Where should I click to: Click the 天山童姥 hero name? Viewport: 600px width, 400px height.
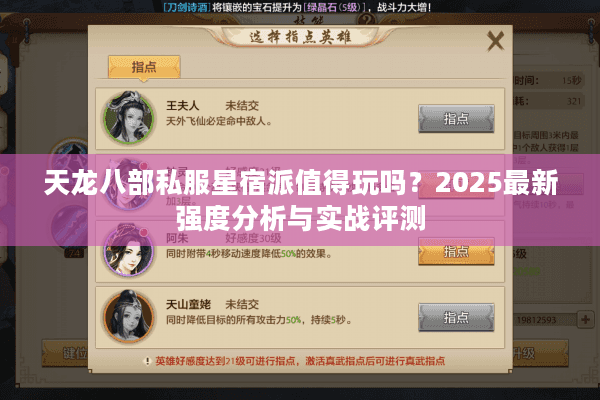(x=188, y=305)
